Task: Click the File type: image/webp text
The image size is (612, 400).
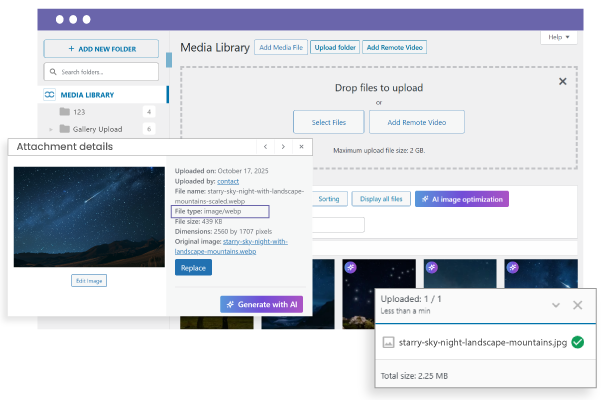Action: (x=208, y=211)
